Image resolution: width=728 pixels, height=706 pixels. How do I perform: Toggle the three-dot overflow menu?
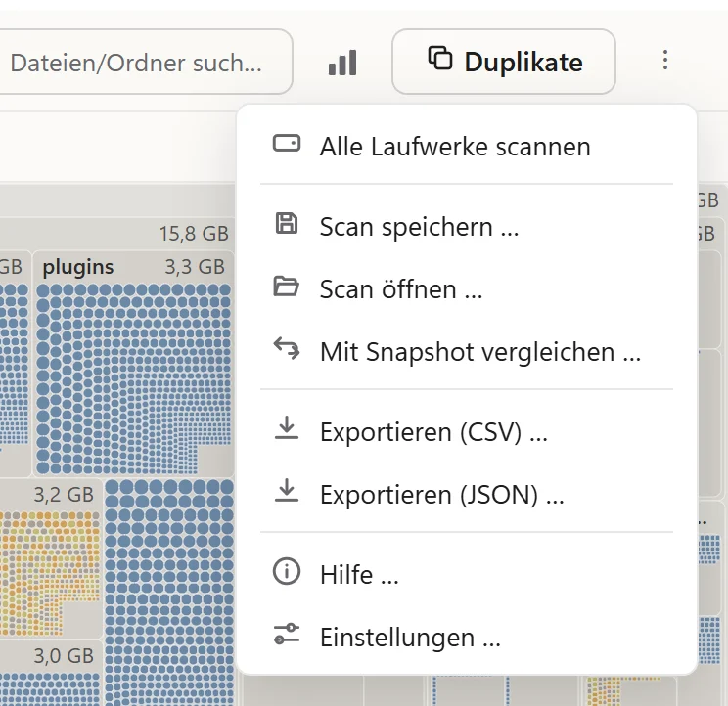(x=665, y=61)
